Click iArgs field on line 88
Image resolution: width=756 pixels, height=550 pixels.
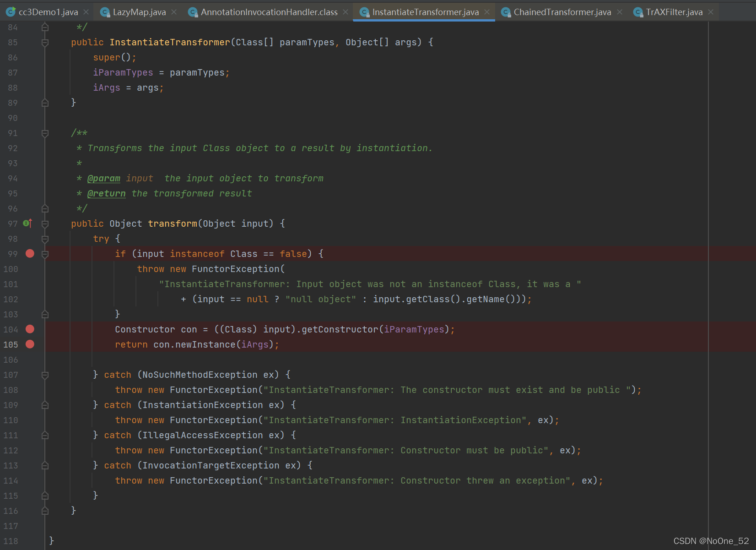[x=107, y=87]
